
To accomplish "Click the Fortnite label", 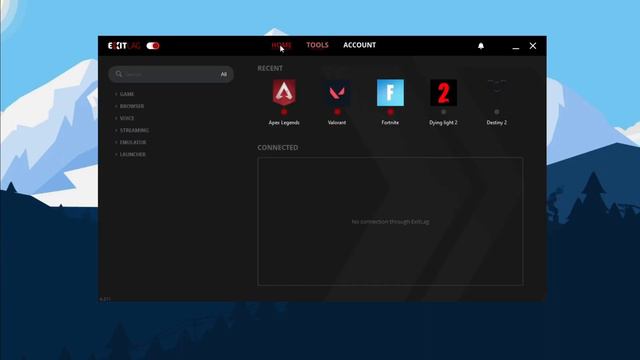I will (x=390, y=122).
